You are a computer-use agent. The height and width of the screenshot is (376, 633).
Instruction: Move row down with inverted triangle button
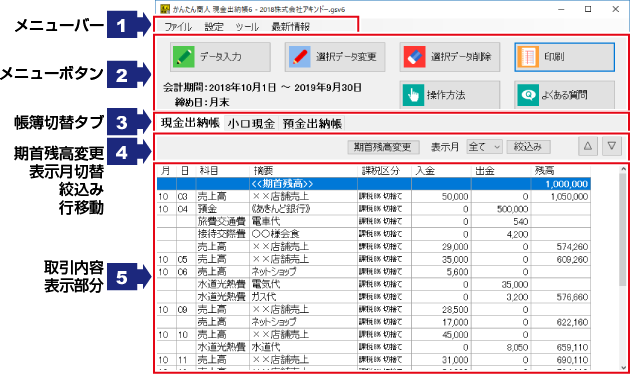pos(612,146)
